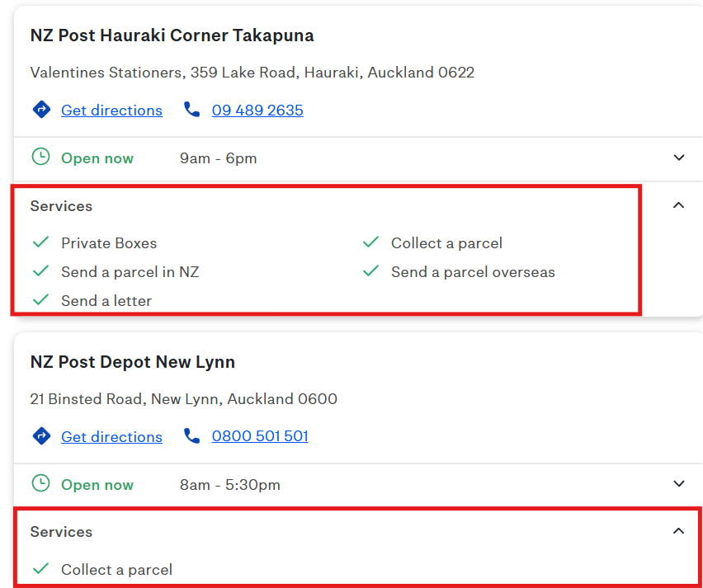703x588 pixels.
Task: Click the Services label in the Hauraki card
Action: 61,206
